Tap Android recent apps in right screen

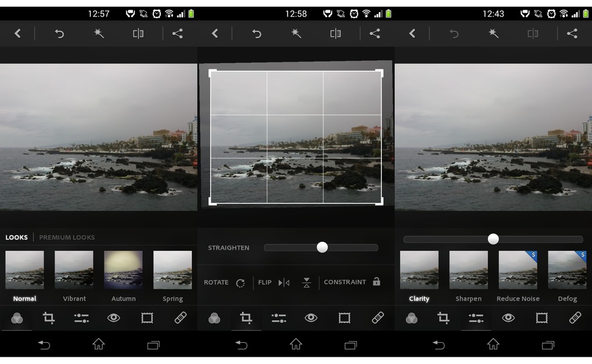coord(549,345)
